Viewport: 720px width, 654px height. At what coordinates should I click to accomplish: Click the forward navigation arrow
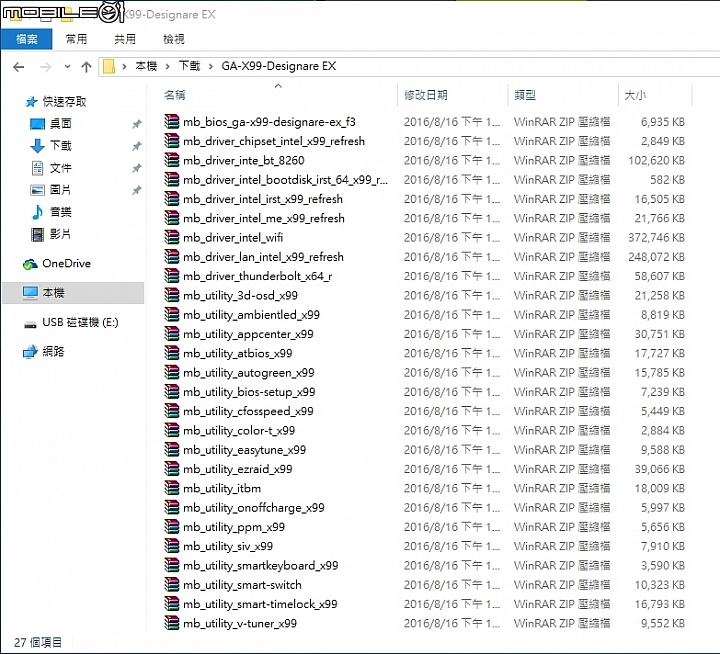click(45, 67)
